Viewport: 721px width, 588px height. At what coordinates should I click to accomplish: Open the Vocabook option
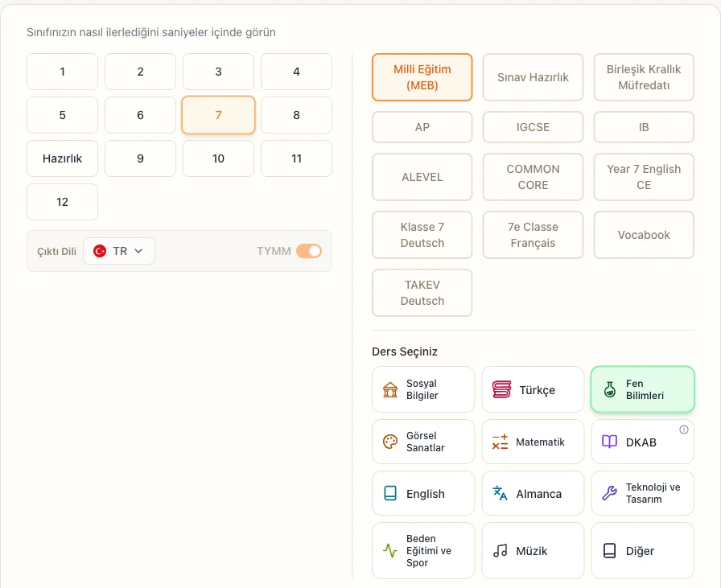pyautogui.click(x=644, y=235)
